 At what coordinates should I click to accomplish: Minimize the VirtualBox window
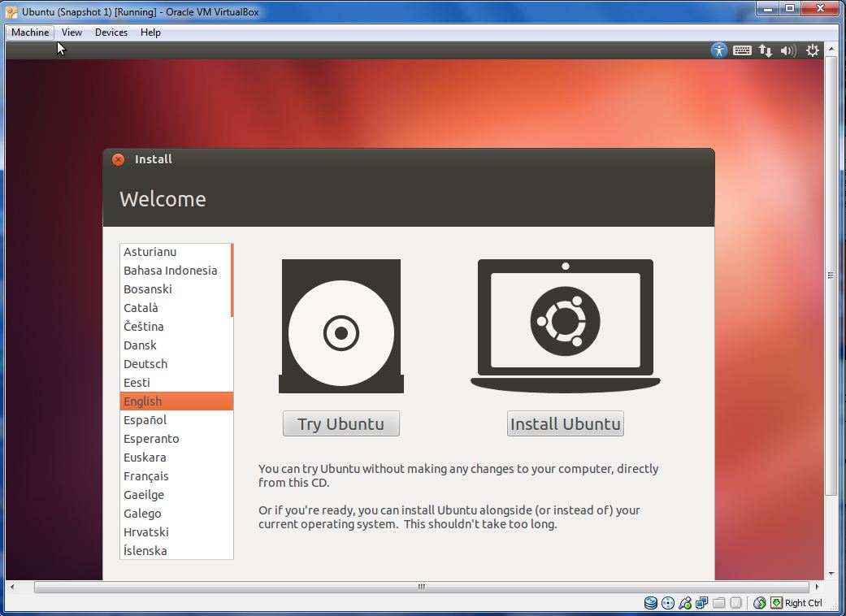768,9
